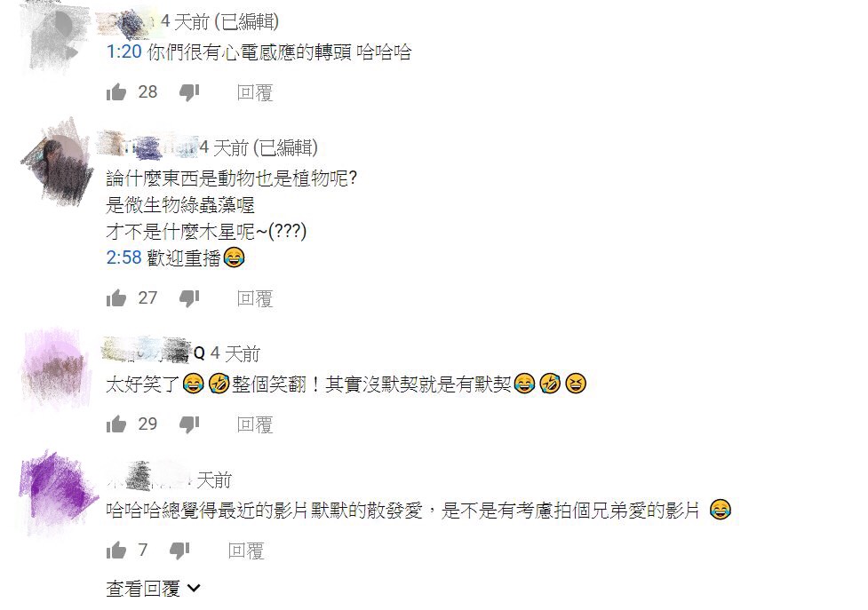Viewport: 868px width, 610px height.
Task: Jump to timestamp 2:58 in video
Action: click(124, 257)
